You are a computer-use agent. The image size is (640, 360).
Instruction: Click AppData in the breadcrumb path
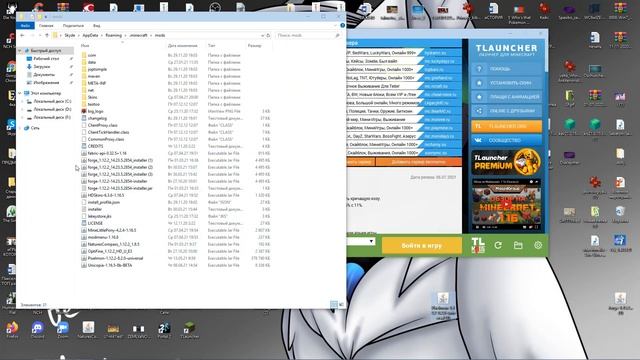coord(90,36)
